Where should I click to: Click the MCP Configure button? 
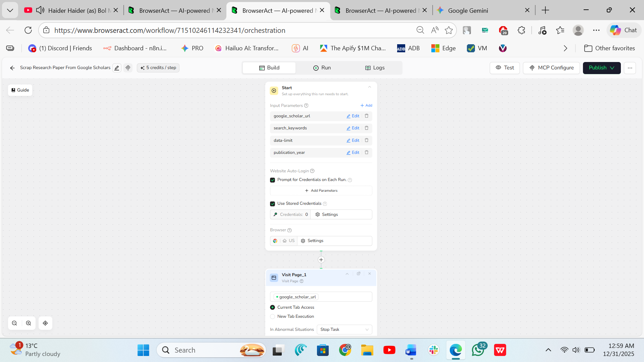click(x=551, y=68)
